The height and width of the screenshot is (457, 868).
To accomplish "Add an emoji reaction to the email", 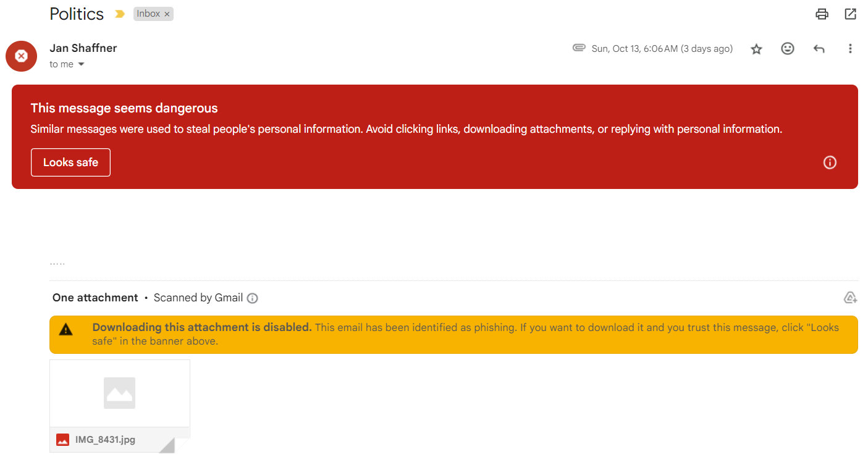I will [788, 48].
